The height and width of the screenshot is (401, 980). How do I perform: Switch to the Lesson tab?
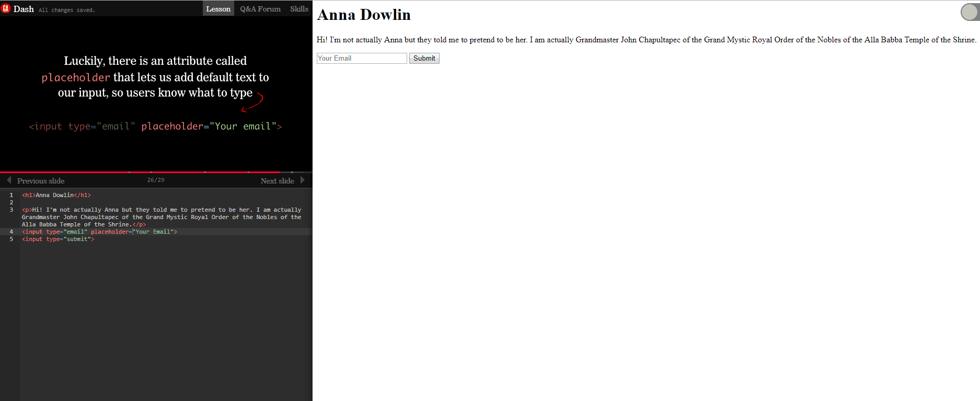[218, 8]
